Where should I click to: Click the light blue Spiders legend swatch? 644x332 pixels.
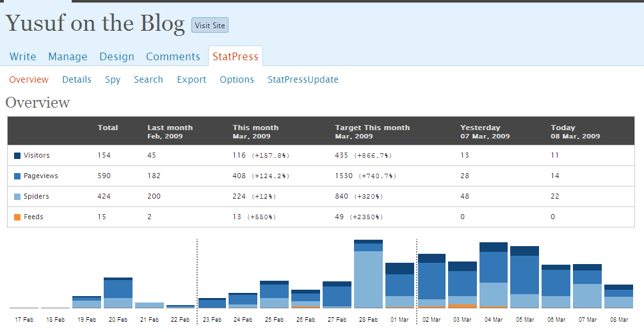pyautogui.click(x=17, y=197)
